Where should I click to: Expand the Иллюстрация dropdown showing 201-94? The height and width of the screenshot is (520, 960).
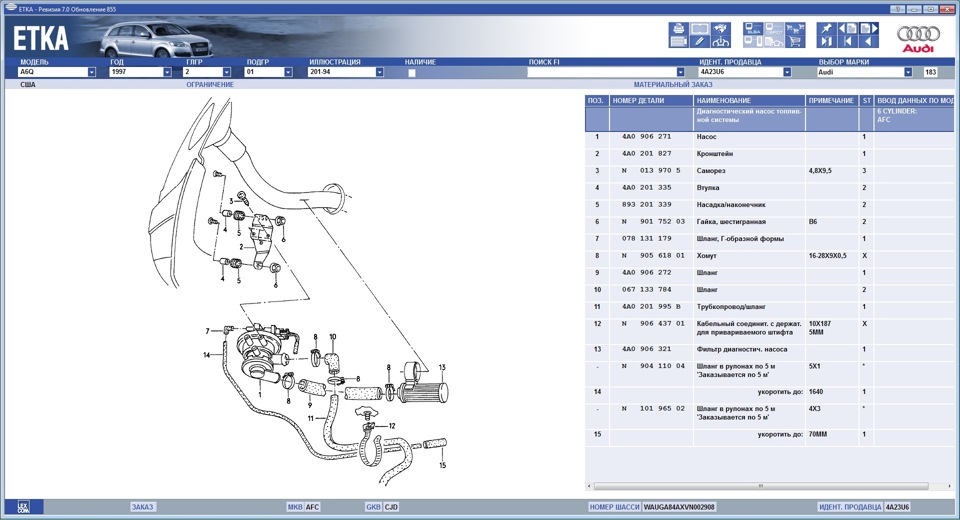point(380,72)
